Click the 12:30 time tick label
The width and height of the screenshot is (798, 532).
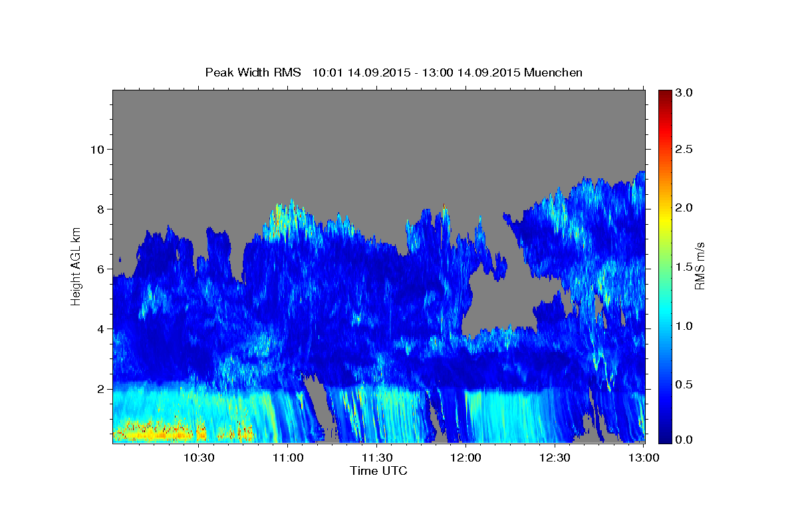click(555, 458)
